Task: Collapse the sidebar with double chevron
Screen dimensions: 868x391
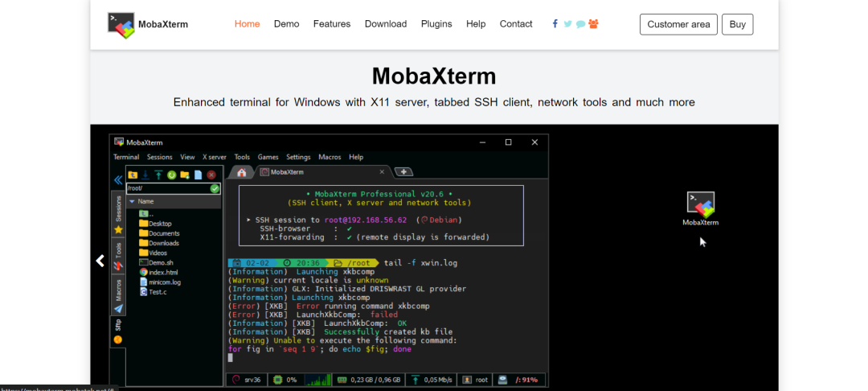Action: coord(118,180)
